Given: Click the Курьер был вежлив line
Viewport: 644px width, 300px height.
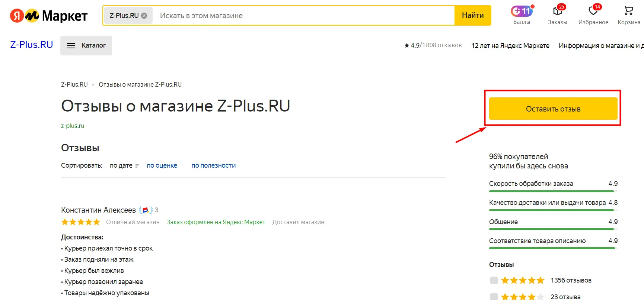Looking at the screenshot, I should (x=93, y=271).
